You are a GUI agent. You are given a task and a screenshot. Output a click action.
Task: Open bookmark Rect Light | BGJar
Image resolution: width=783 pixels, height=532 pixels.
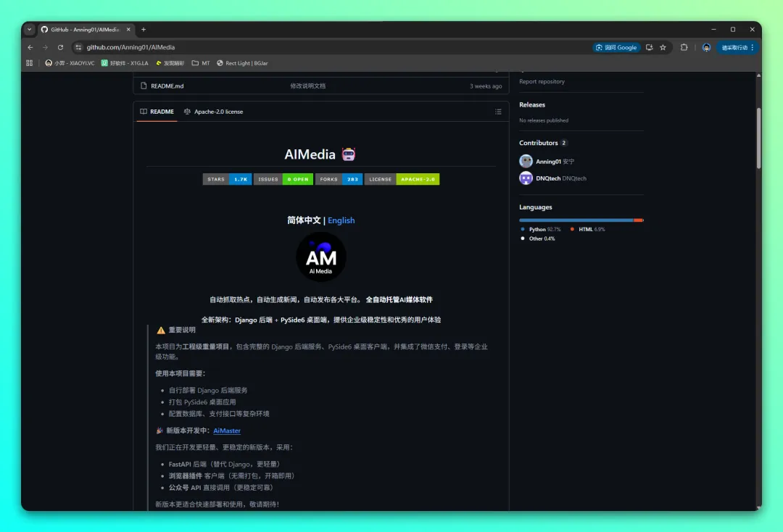click(242, 63)
